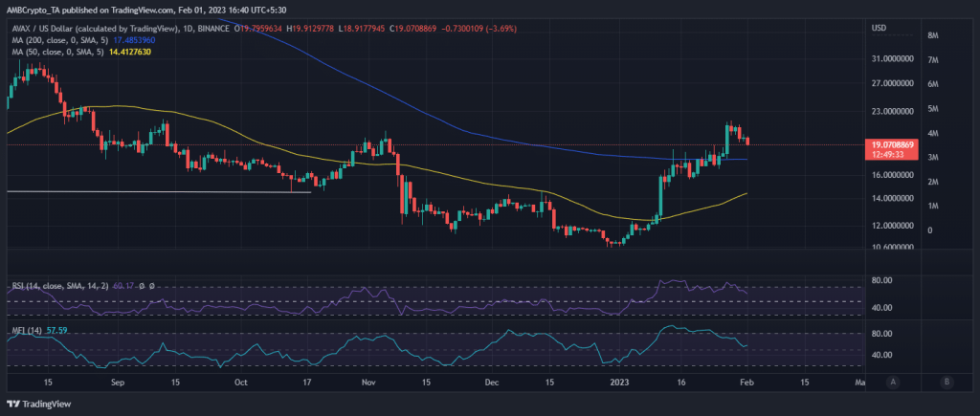Viewport: 980px width, 416px height.
Task: Toggle the 'B' scale button
Action: (x=946, y=381)
